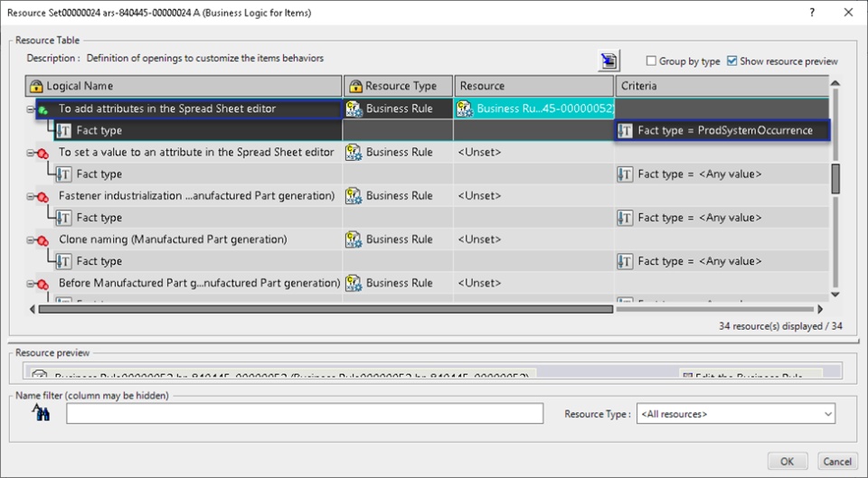Click red status icon of Clone naming row
This screenshot has height=478, width=868.
coord(42,241)
